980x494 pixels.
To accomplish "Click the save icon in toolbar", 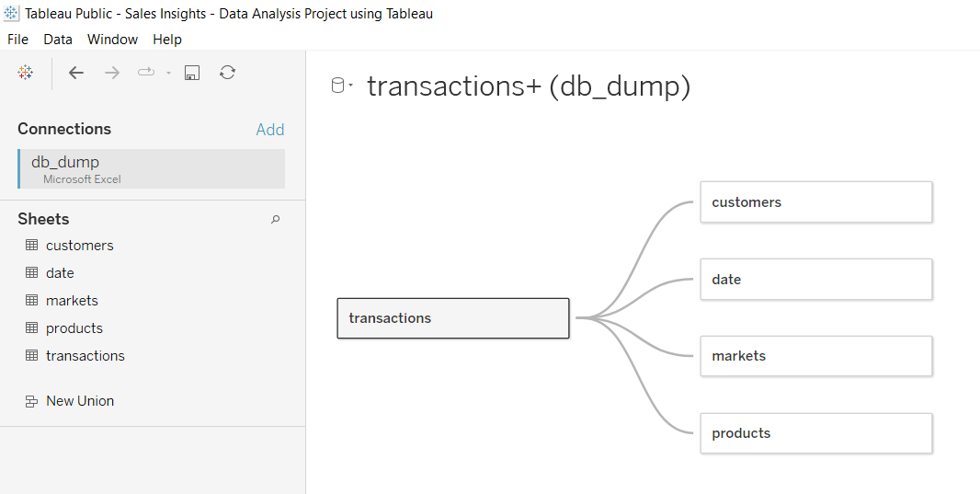I will click(192, 73).
